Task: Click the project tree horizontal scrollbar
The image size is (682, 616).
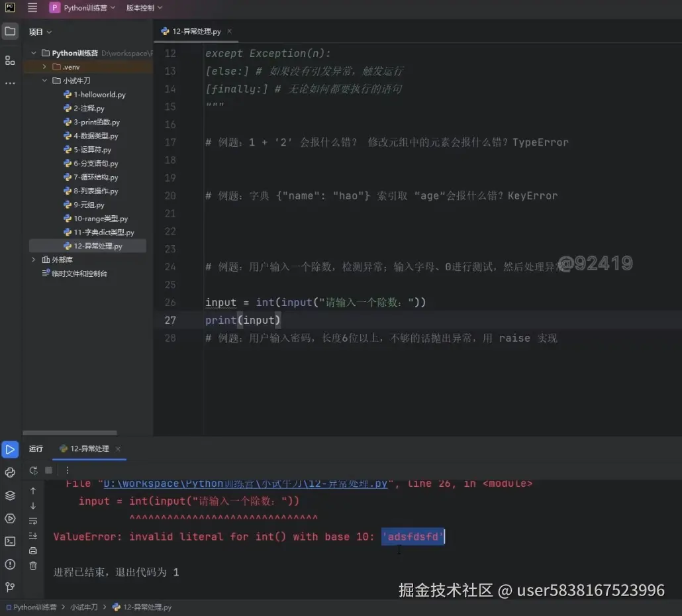Action: click(x=70, y=433)
